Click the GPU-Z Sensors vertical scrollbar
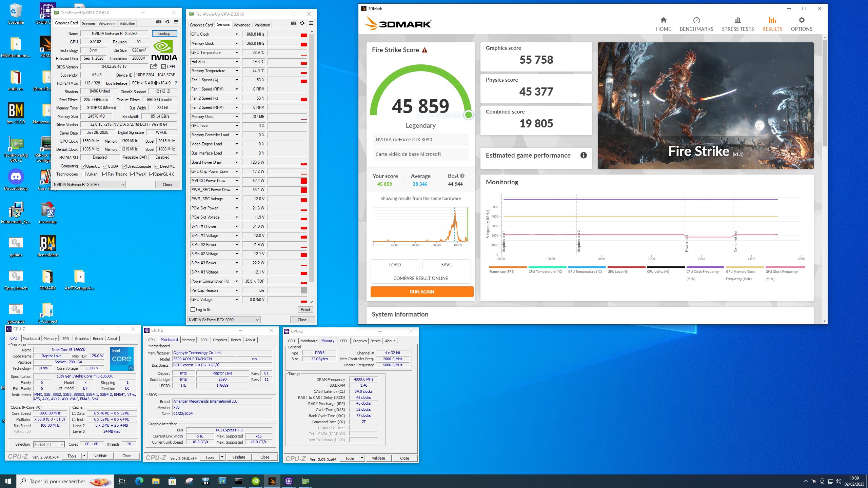Screen dimensions: 868x488 [312, 158]
